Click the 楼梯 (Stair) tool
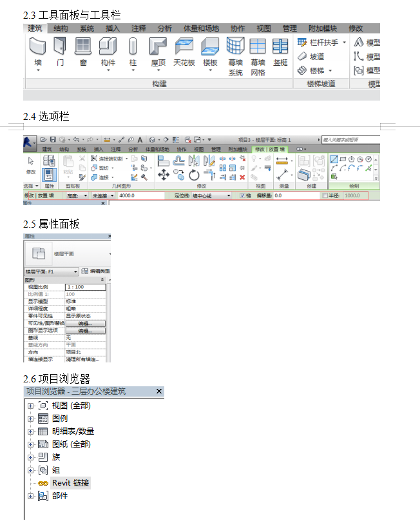The image size is (420, 523). [x=311, y=70]
